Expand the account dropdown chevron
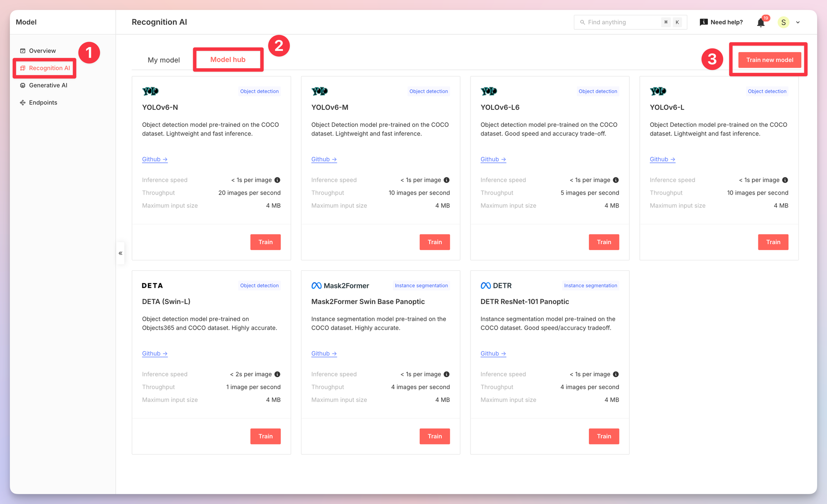Screen dimensions: 827x504 click(x=798, y=22)
